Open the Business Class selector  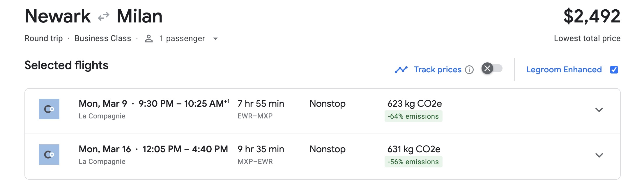[x=103, y=38]
